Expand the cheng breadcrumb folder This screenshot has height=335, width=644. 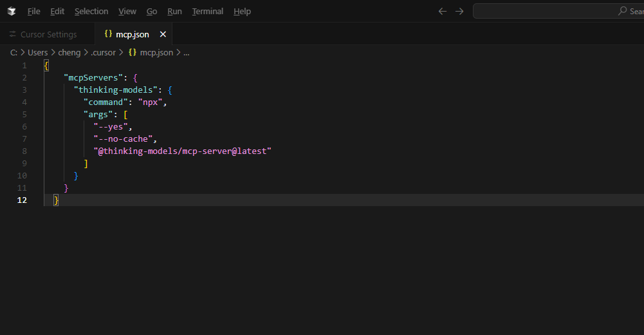tap(69, 53)
